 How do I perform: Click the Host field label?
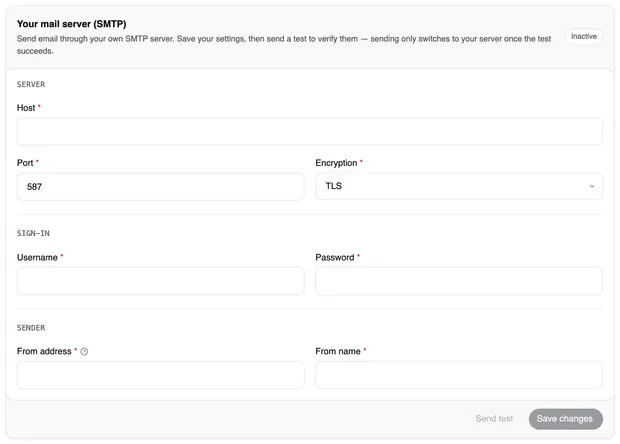pyautogui.click(x=26, y=108)
